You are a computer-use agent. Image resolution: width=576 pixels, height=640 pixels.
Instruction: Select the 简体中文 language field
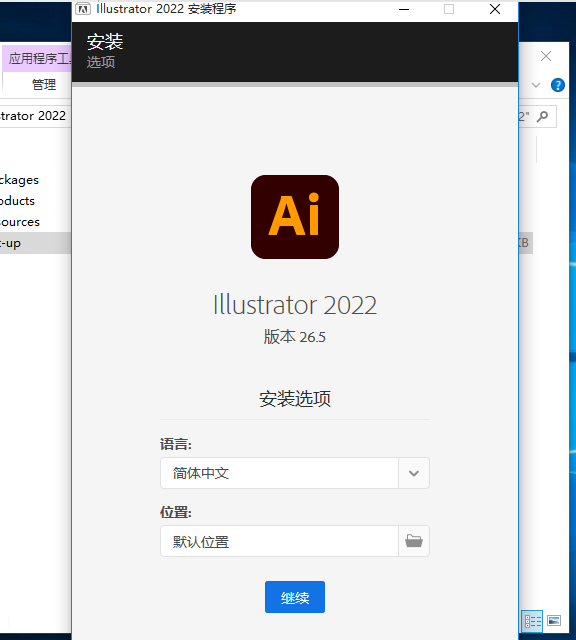coord(279,473)
